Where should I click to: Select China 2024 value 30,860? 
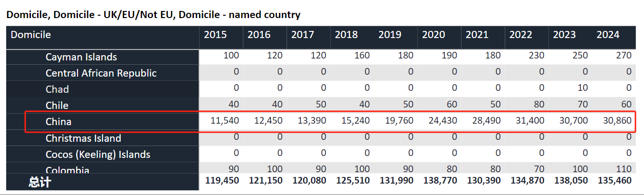pos(617,121)
